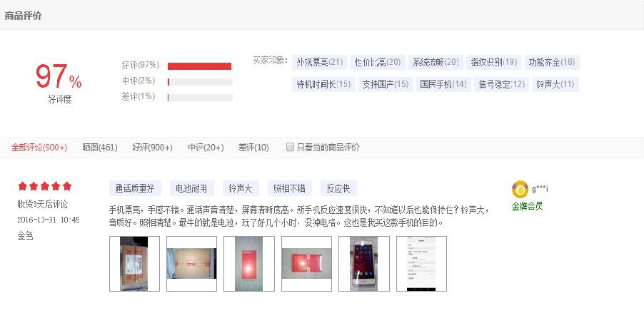644x328 pixels.
Task: Click the 性价比高(20) impression tag
Action: click(x=378, y=62)
